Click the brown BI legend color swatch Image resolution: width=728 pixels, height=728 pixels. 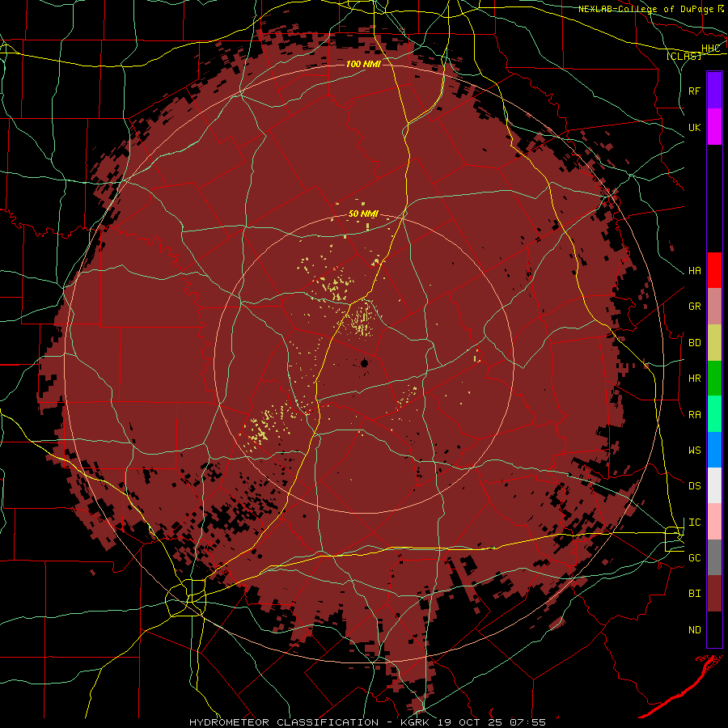[714, 594]
